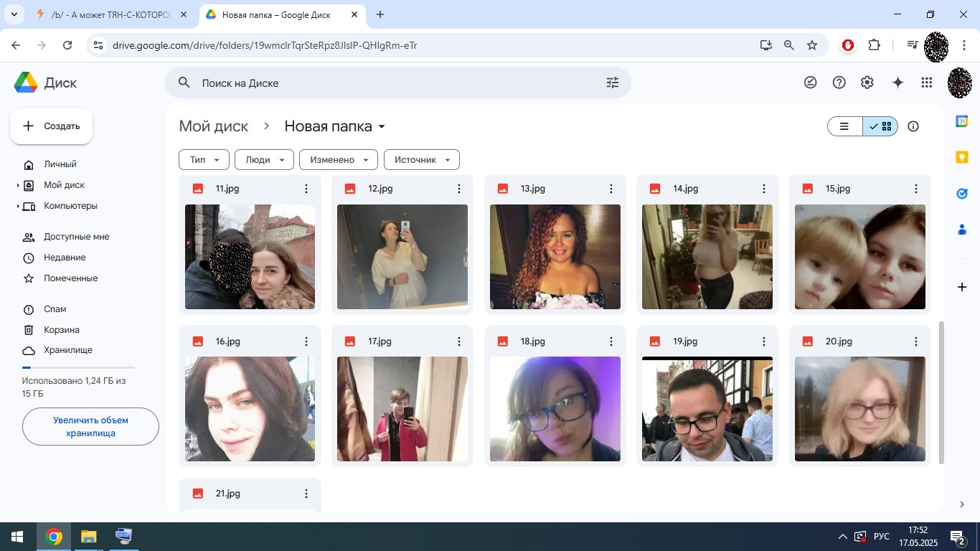Open Chrome zoom magnifier icon in address bar

[789, 45]
